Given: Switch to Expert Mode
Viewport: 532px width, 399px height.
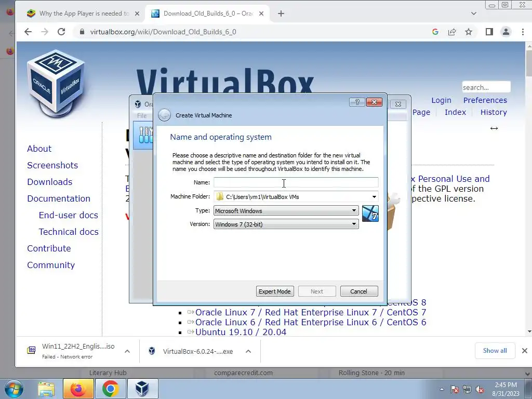Looking at the screenshot, I should 275,291.
